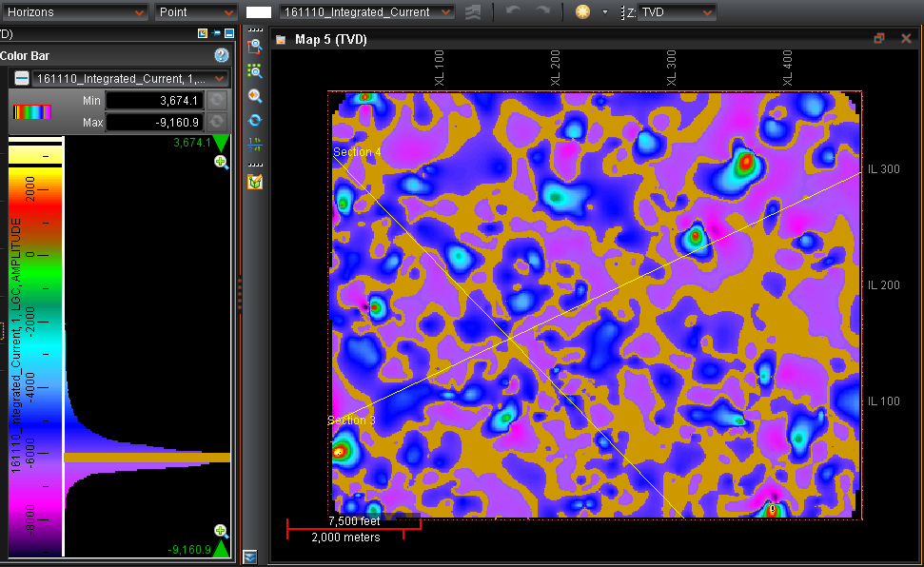Click the vertical color scale bar
The width and height of the screenshot is (924, 567).
(35, 348)
